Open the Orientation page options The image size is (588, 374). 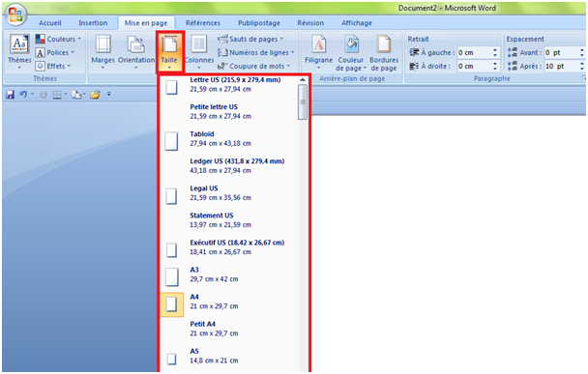click(x=136, y=52)
